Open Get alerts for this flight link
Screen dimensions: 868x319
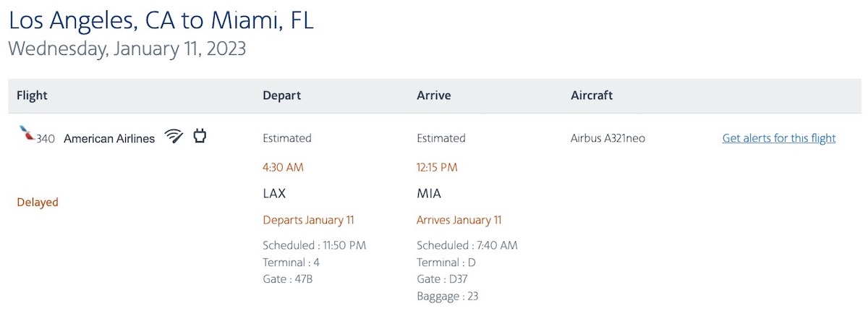[779, 138]
